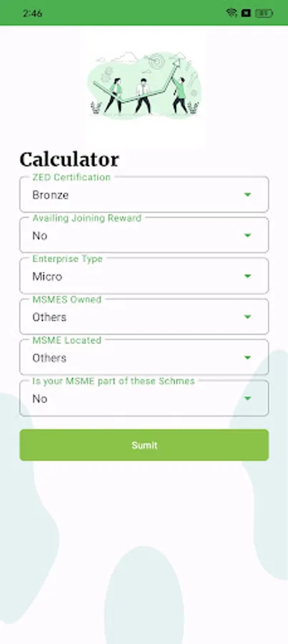Open the MSME Located dropdown arrow

tap(247, 358)
